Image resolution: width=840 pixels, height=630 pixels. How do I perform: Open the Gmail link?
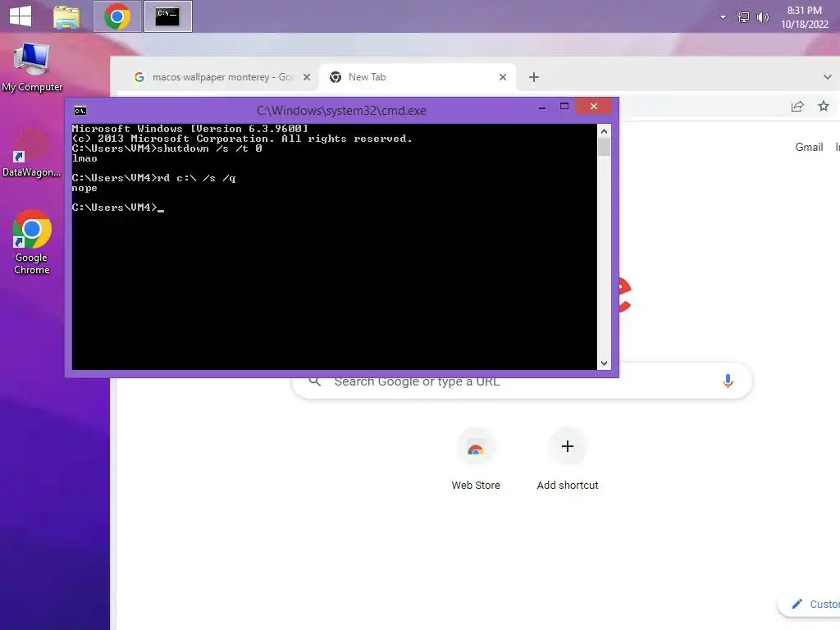coord(808,148)
